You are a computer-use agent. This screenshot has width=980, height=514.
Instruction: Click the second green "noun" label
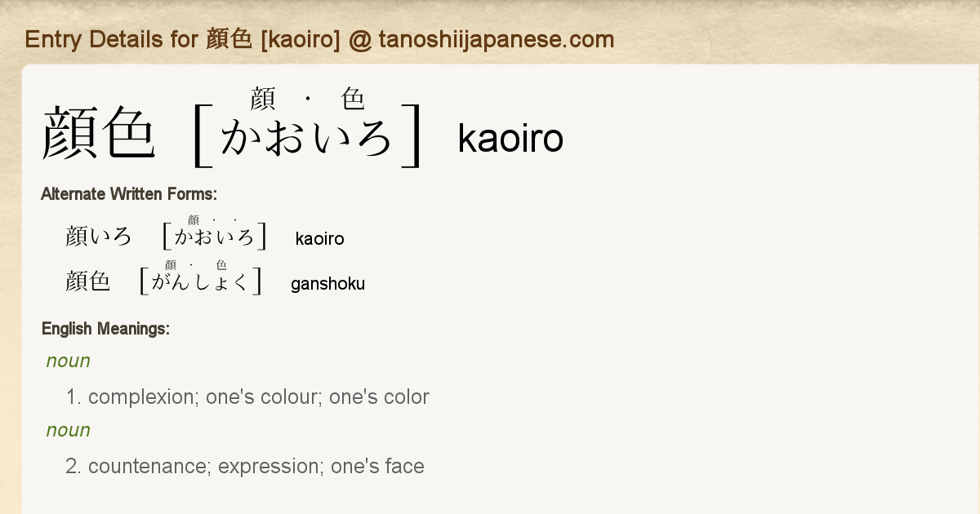tap(69, 430)
